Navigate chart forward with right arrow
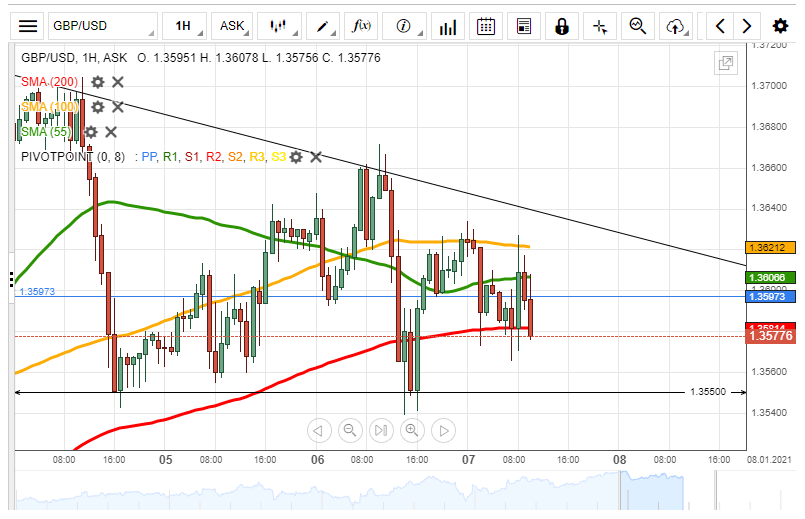The image size is (805, 519). [x=746, y=26]
